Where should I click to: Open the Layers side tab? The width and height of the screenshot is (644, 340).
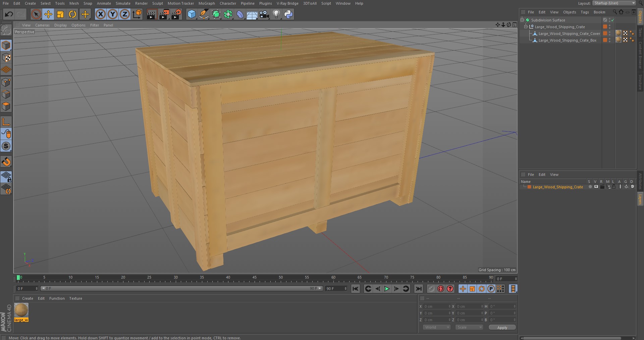pyautogui.click(x=640, y=199)
